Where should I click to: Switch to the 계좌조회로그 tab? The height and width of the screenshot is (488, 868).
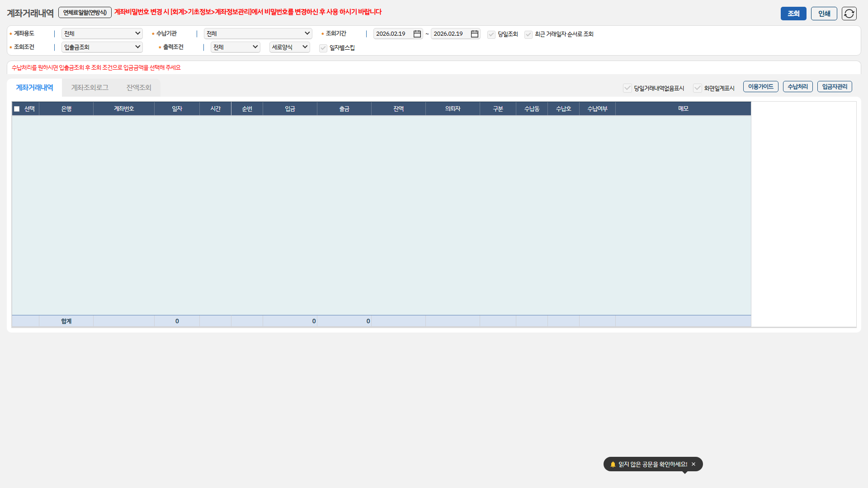(x=90, y=88)
